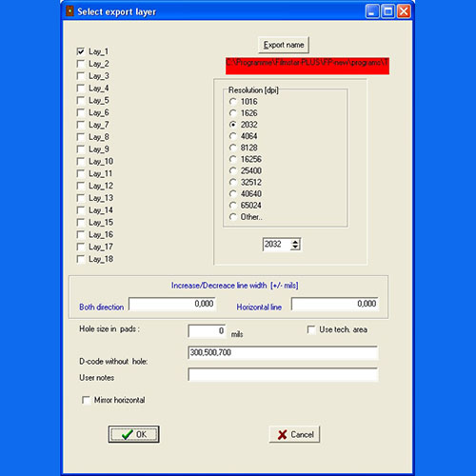Tick Lay_9 checkbox
The height and width of the screenshot is (476, 476).
(x=81, y=149)
